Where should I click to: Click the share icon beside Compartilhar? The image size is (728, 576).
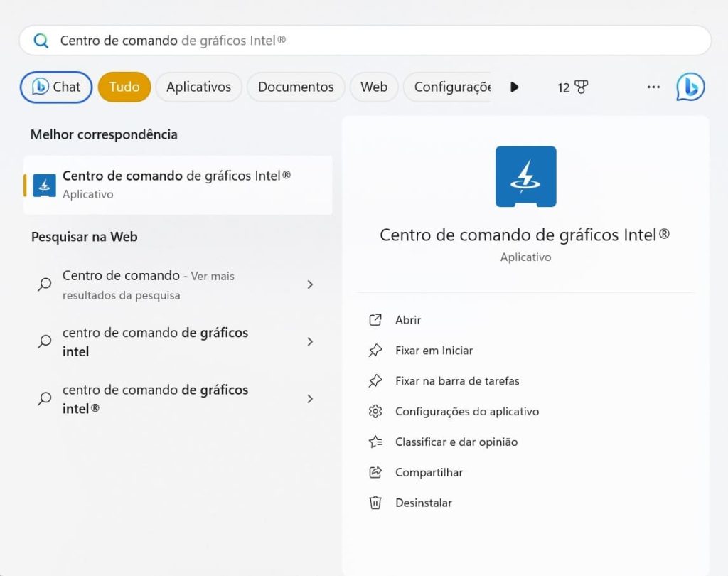pyautogui.click(x=375, y=472)
